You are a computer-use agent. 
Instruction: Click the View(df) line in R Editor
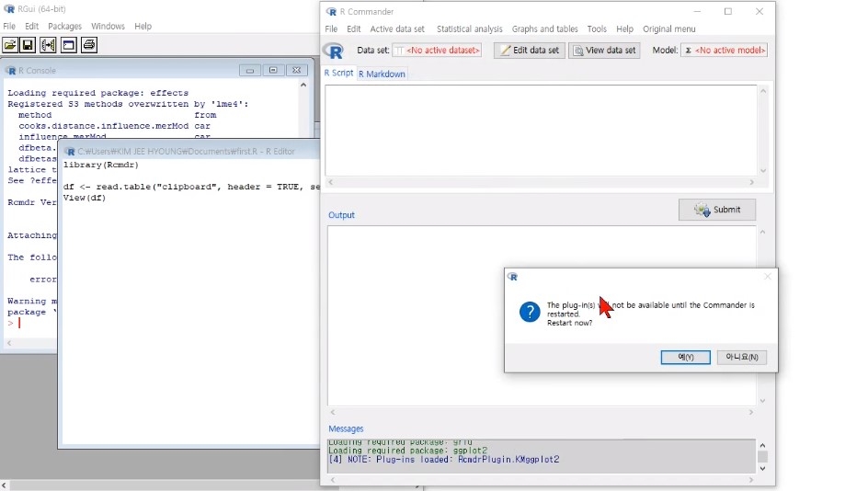point(85,198)
